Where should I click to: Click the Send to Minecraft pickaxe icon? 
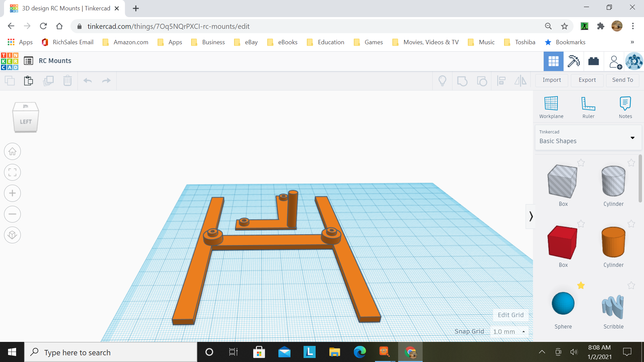tap(573, 61)
